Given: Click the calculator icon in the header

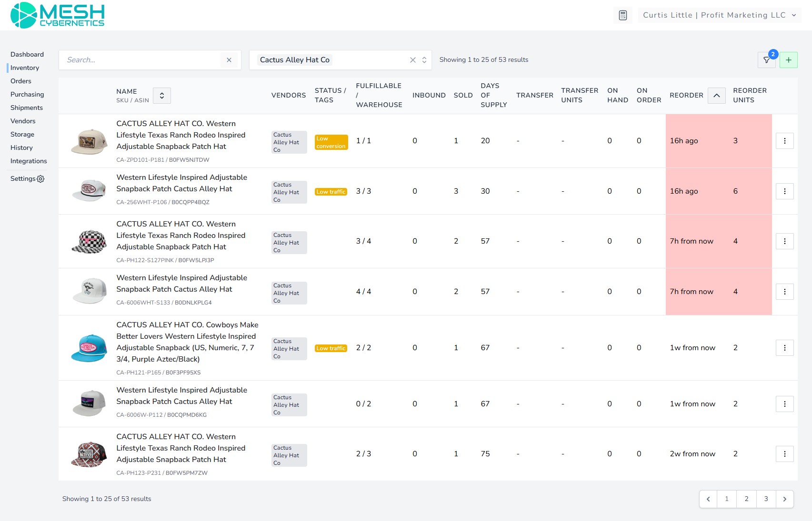Looking at the screenshot, I should (622, 15).
